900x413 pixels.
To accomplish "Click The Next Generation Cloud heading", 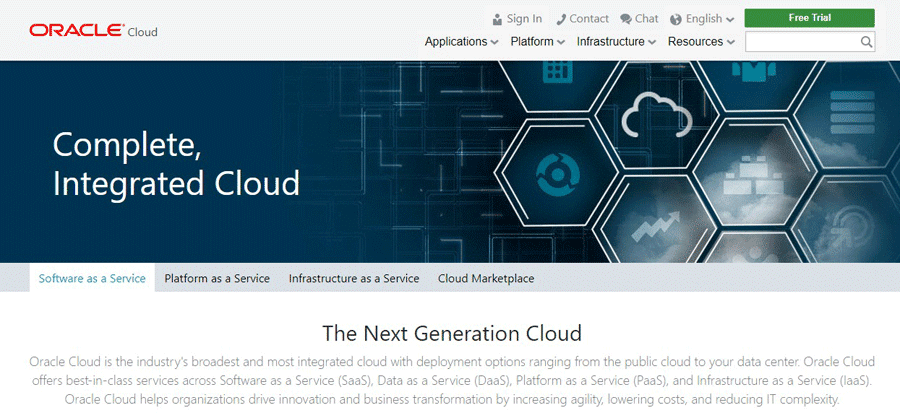I will pyautogui.click(x=452, y=333).
